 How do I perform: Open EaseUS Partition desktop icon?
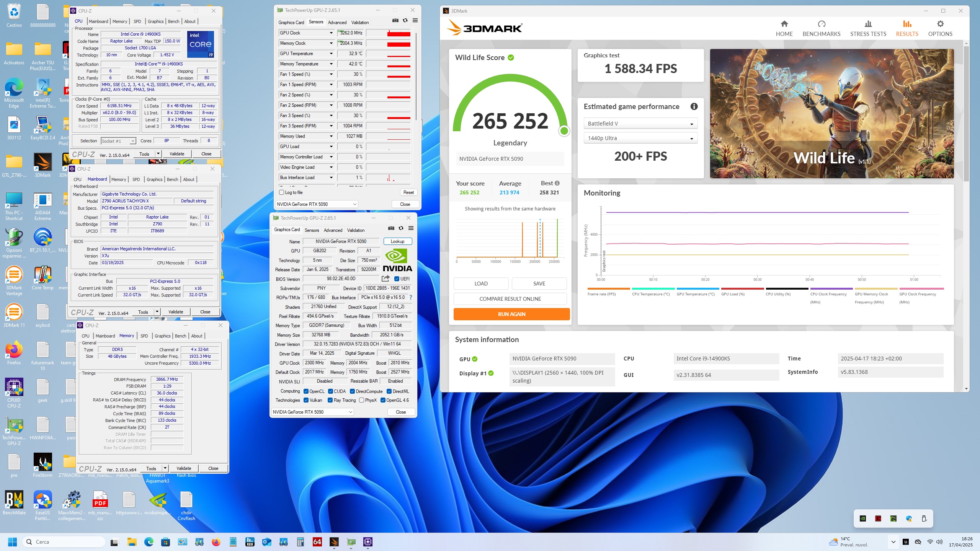click(x=42, y=505)
